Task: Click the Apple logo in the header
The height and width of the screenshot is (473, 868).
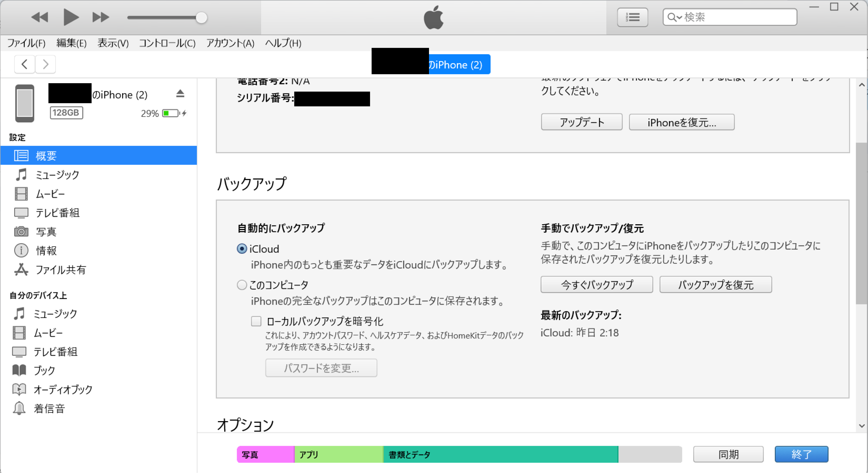Action: point(434,17)
